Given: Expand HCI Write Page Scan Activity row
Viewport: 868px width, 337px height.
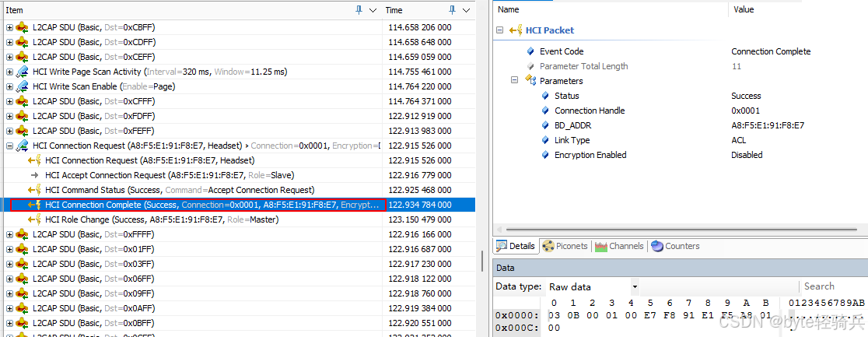Looking at the screenshot, I should pyautogui.click(x=9, y=72).
